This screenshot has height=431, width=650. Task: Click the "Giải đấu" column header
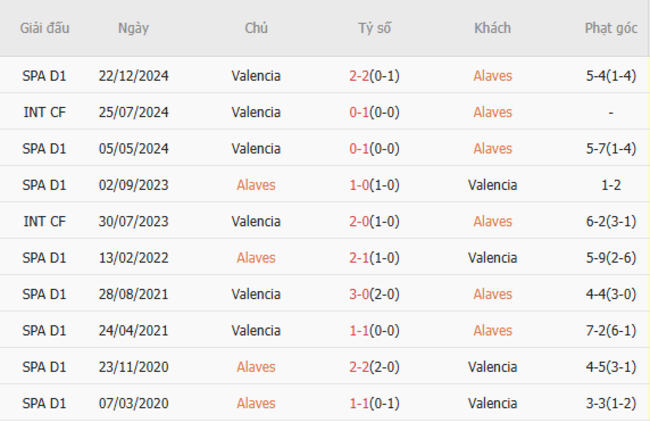pyautogui.click(x=45, y=28)
